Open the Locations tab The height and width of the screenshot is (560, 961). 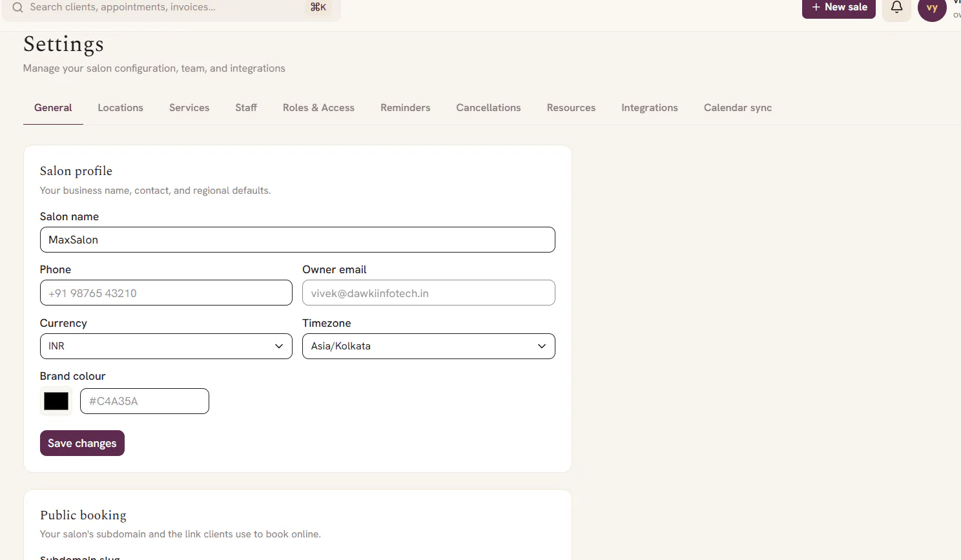click(120, 108)
